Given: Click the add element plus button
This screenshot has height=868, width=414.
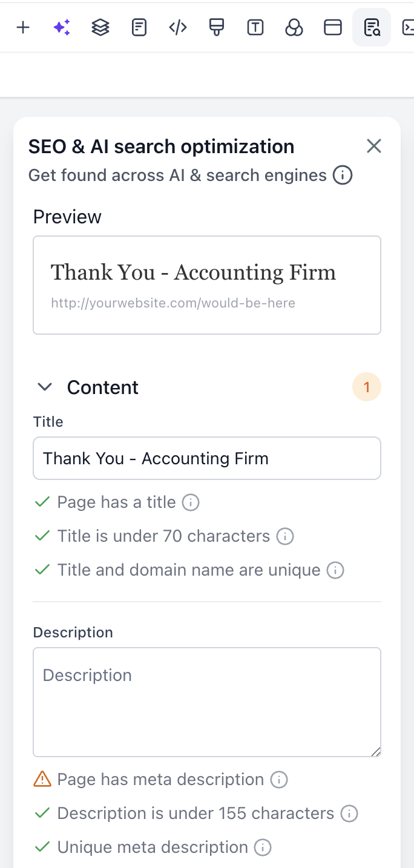Looking at the screenshot, I should pos(23,27).
